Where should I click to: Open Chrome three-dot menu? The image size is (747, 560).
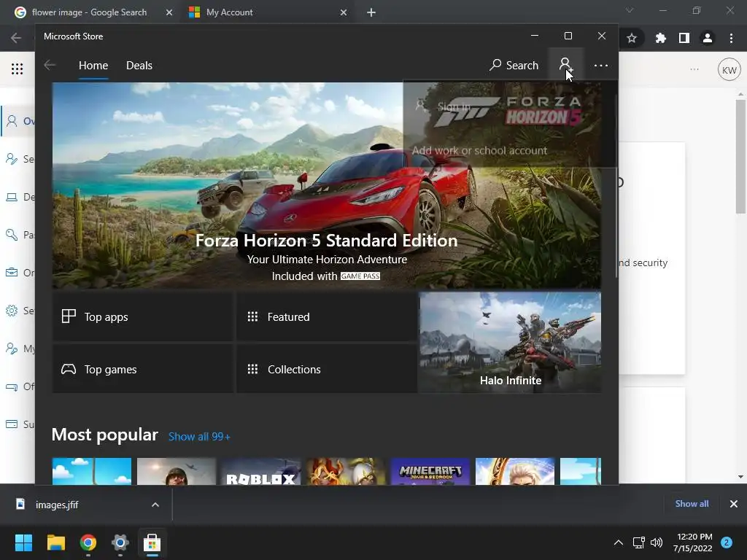pyautogui.click(x=731, y=38)
